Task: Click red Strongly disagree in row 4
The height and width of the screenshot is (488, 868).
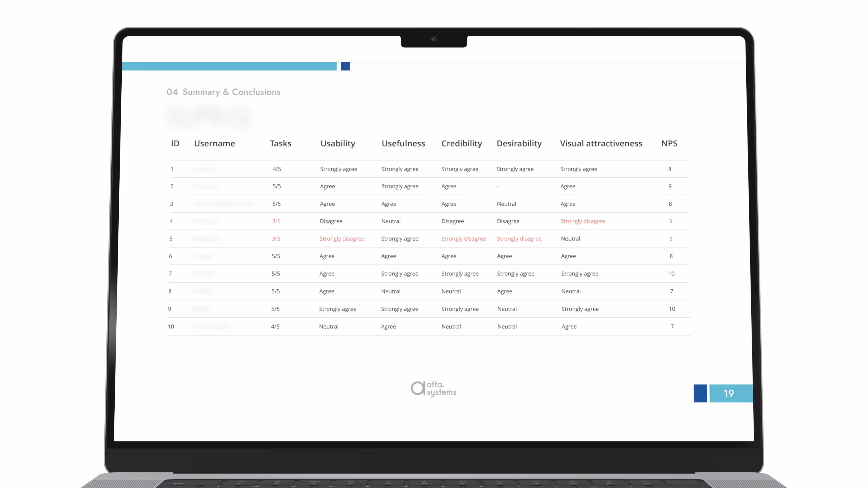Action: (x=583, y=221)
